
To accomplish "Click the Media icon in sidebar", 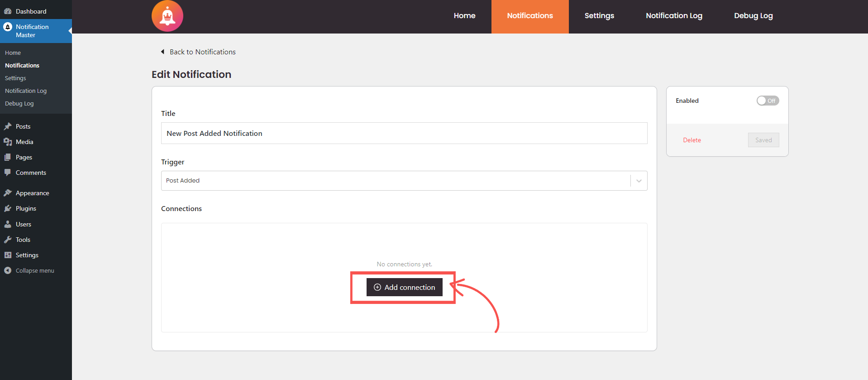I will [8, 142].
